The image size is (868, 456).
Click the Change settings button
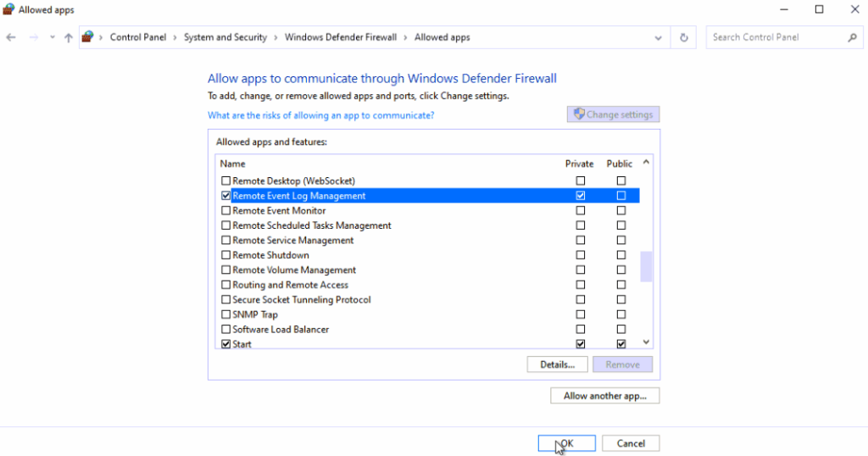pyautogui.click(x=613, y=114)
